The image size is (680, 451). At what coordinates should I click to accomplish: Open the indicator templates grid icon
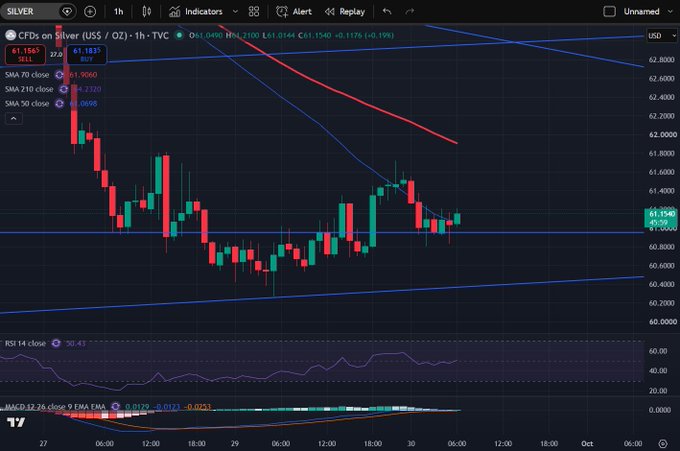click(x=254, y=12)
